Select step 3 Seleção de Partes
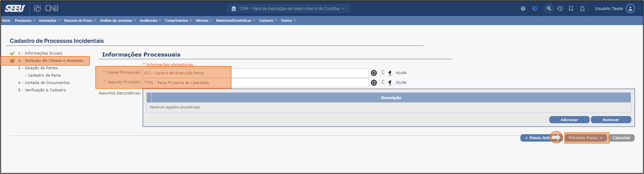The width and height of the screenshot is (644, 174). pyautogui.click(x=38, y=68)
